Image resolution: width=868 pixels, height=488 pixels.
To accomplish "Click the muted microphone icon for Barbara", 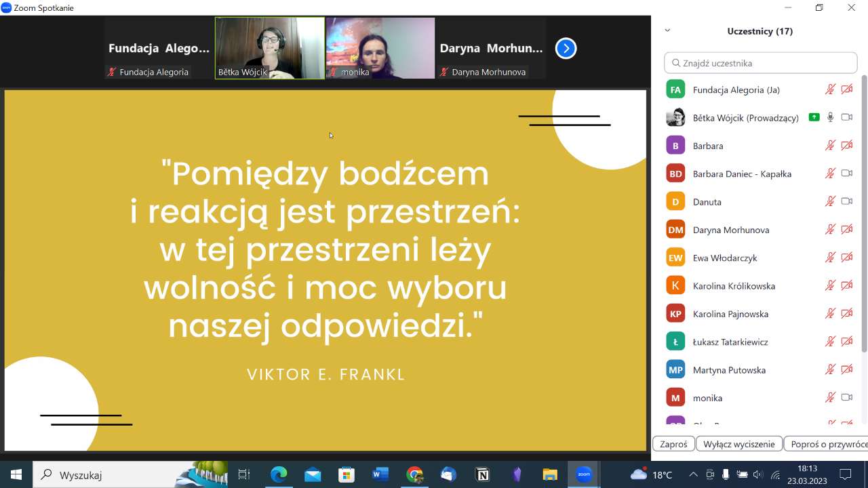I will coord(830,146).
